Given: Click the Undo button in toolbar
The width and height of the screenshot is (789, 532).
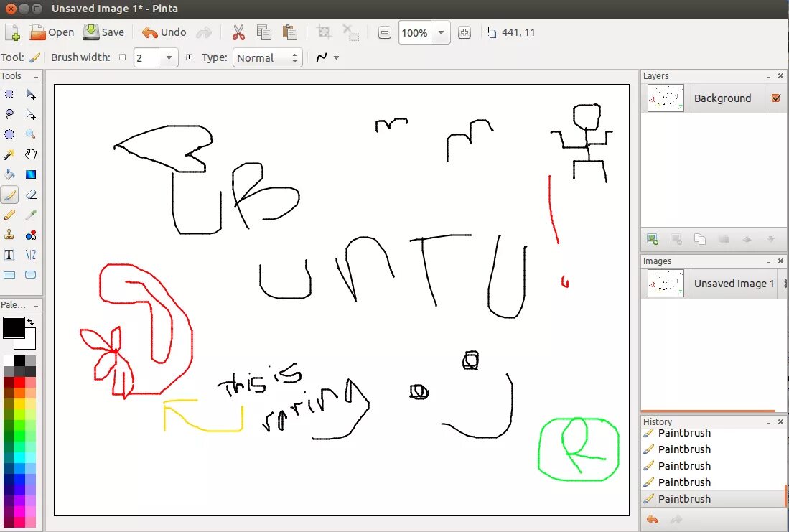Looking at the screenshot, I should pos(164,33).
